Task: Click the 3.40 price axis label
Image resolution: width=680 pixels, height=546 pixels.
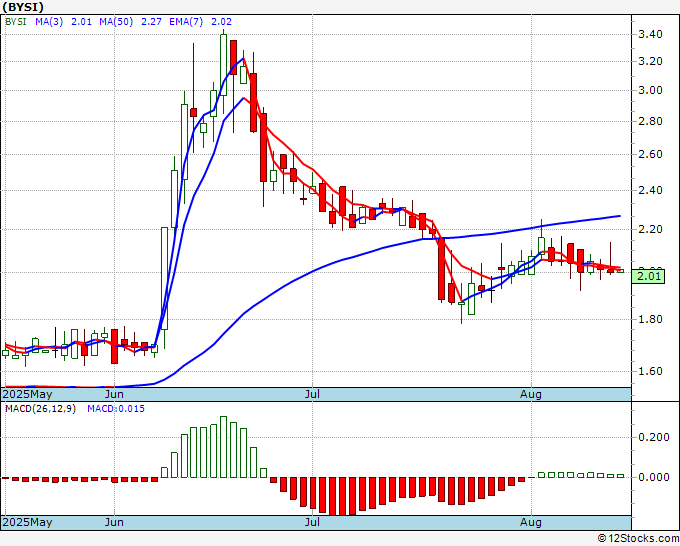Action: click(650, 34)
